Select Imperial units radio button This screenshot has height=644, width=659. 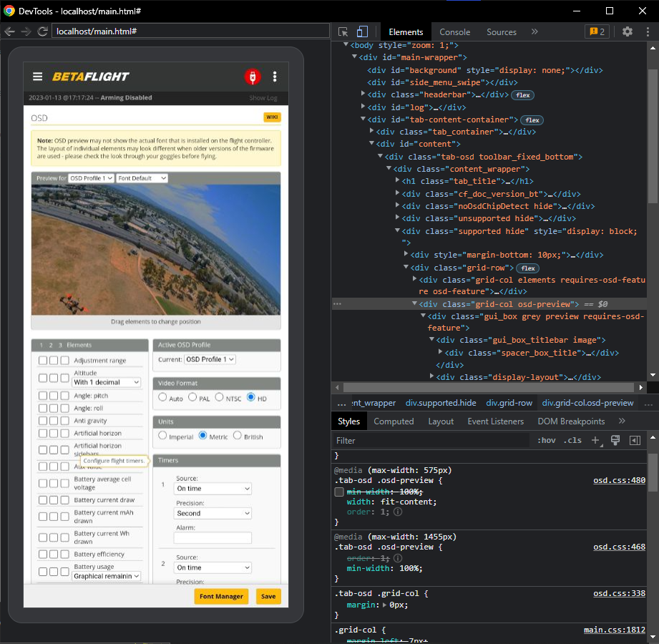tap(162, 436)
